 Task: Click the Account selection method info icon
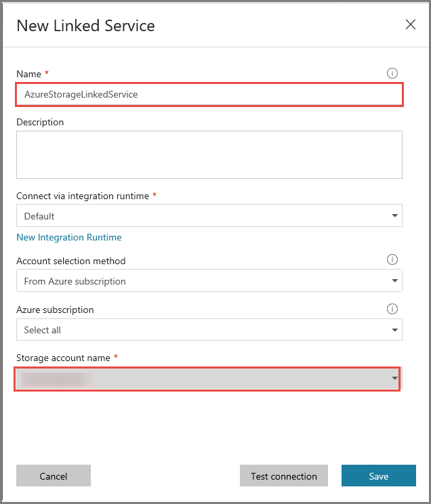click(x=392, y=259)
